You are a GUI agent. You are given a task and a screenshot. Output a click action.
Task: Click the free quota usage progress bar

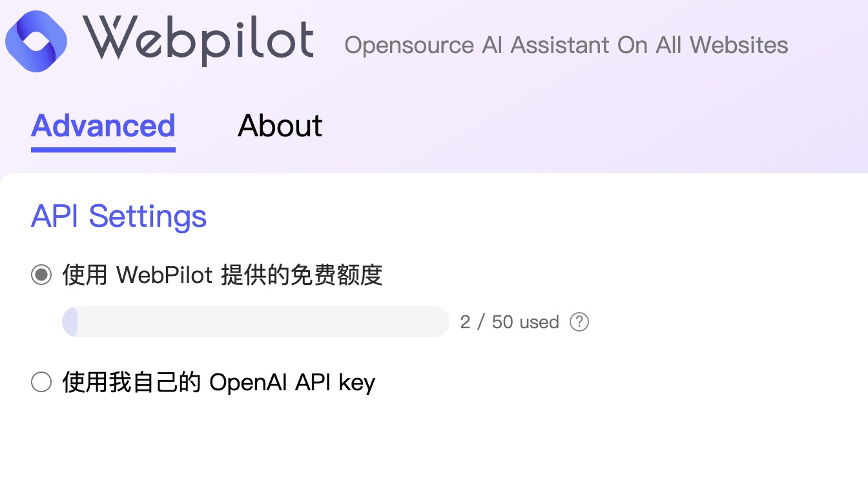(256, 322)
